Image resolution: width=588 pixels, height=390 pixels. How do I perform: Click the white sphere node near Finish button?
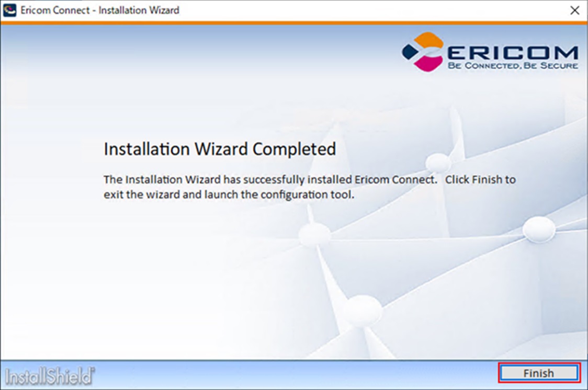(538, 229)
